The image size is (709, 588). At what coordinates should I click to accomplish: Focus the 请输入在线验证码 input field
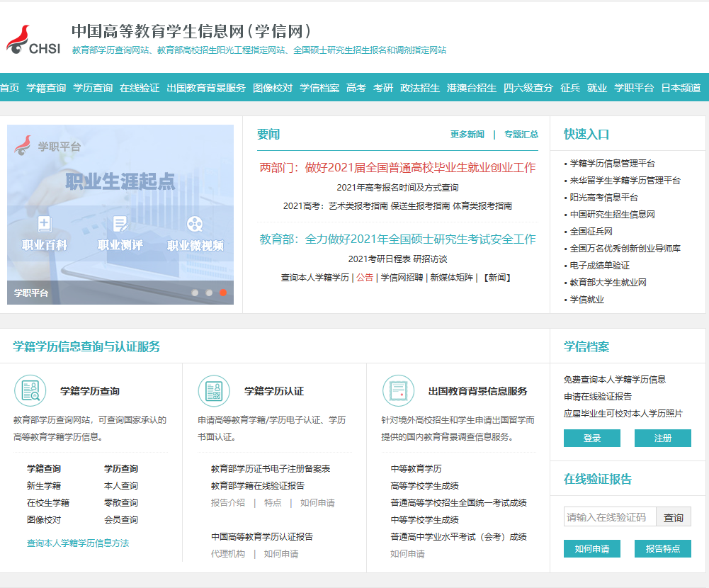click(610, 517)
